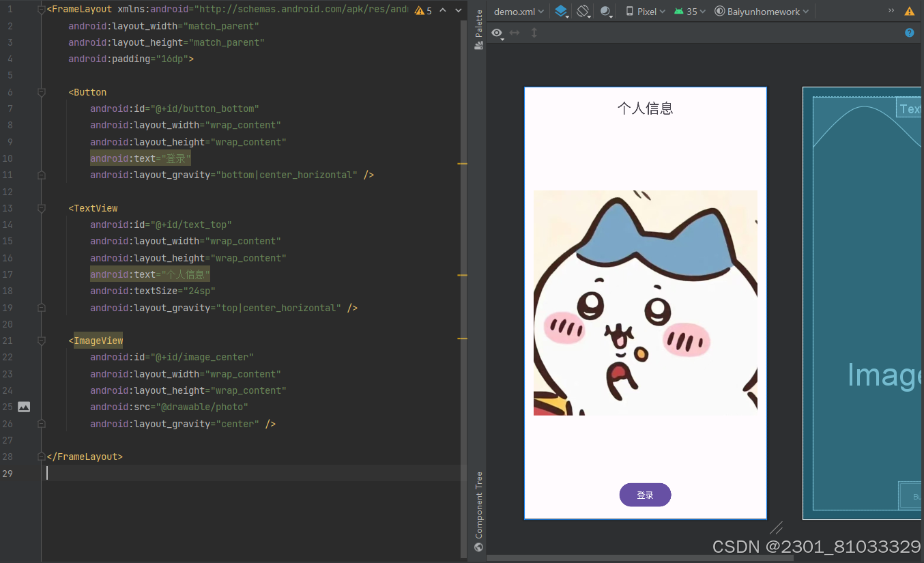Image resolution: width=924 pixels, height=563 pixels.
Task: Click the "16dp" padding value
Action: pyautogui.click(x=172, y=59)
